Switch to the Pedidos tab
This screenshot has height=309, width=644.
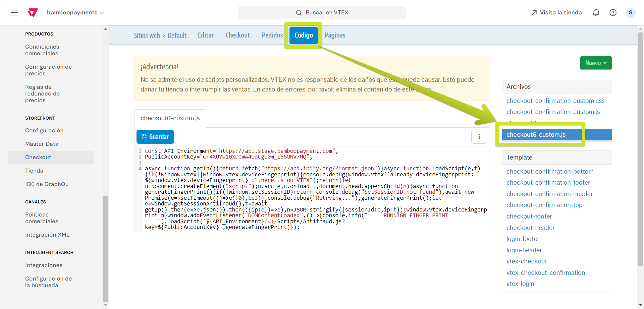[272, 35]
